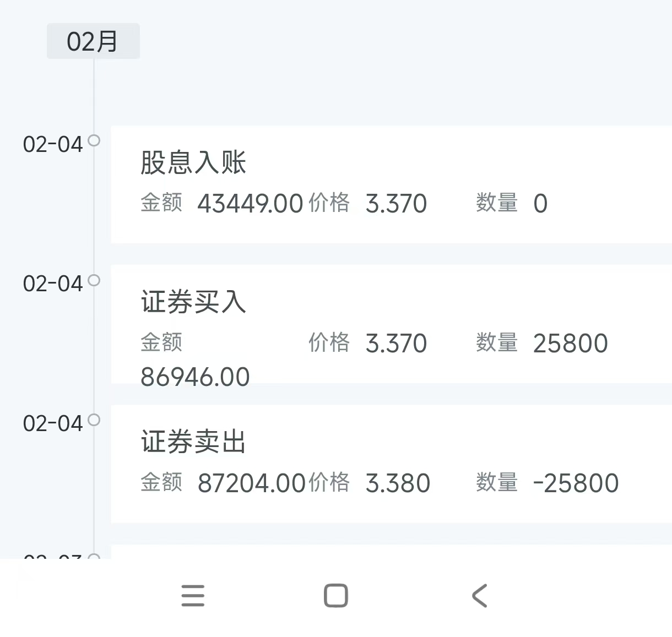Image resolution: width=672 pixels, height=637 pixels.
Task: Select the 3.380 sell price value
Action: 398,483
